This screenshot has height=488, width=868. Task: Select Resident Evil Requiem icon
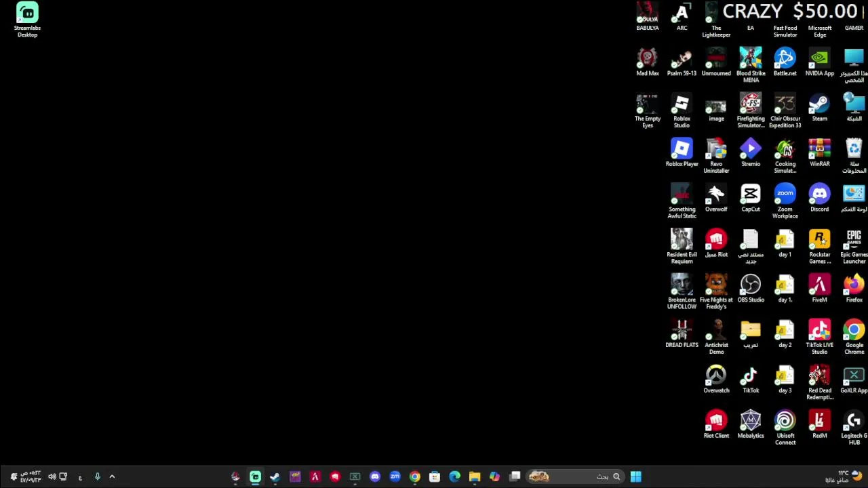click(682, 247)
